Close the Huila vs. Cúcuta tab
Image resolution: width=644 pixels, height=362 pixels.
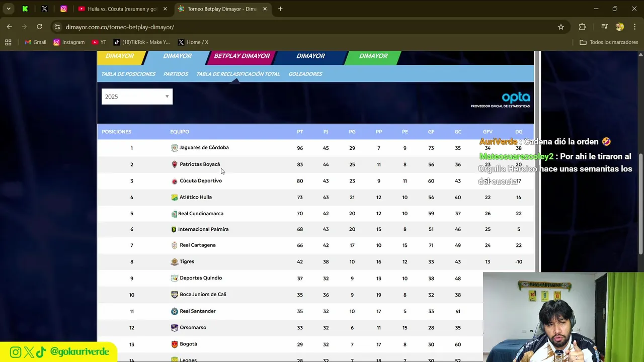click(x=165, y=9)
